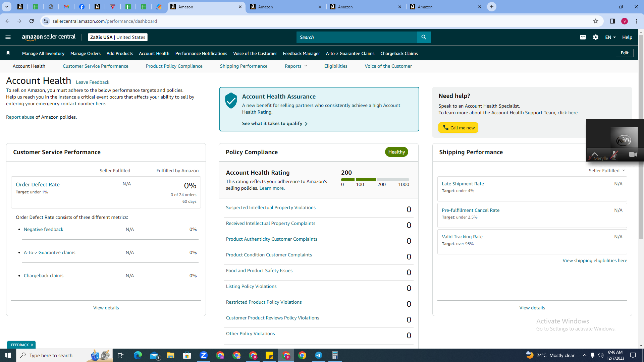The image size is (644, 362).
Task: Open the Chrome profile avatar
Action: (625, 21)
